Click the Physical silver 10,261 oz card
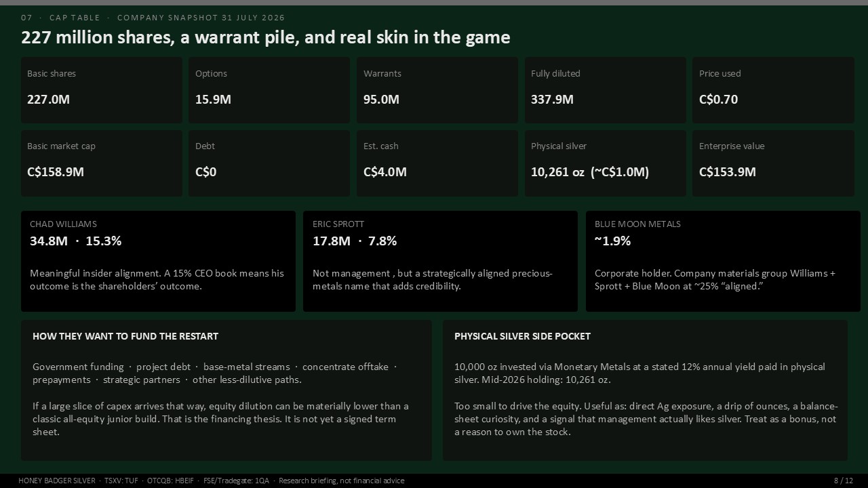The width and height of the screenshot is (868, 488). (x=606, y=163)
